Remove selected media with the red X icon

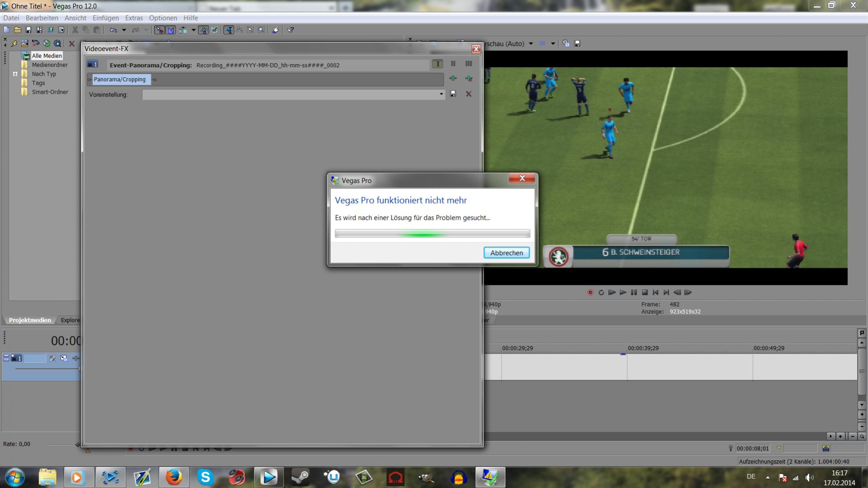pos(71,43)
